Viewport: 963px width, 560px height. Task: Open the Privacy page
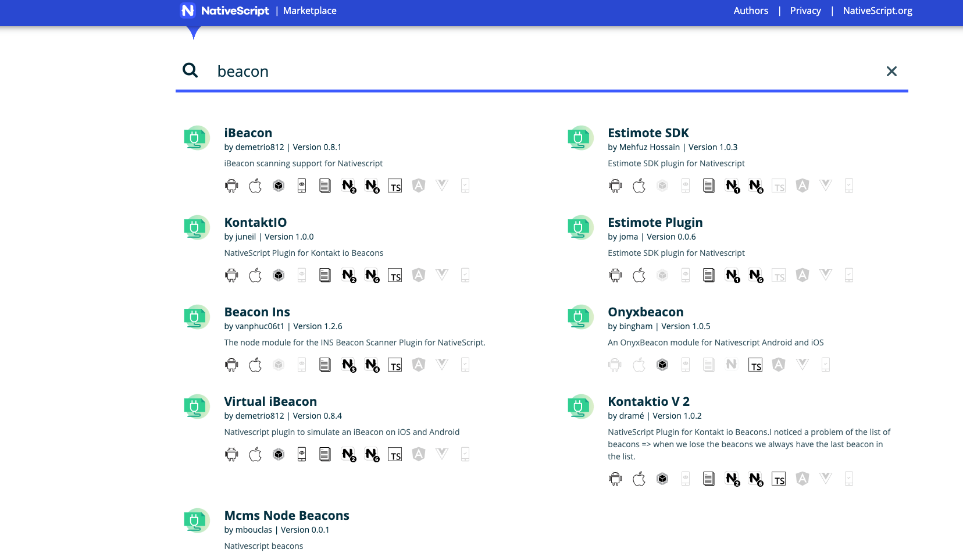pos(805,10)
